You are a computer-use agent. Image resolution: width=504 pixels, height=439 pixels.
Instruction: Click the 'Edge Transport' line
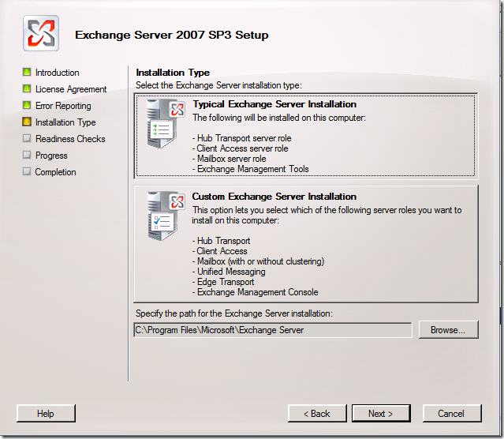(x=223, y=282)
